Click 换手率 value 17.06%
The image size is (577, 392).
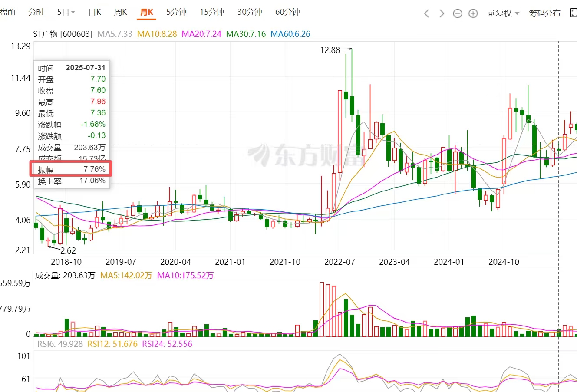click(x=92, y=181)
